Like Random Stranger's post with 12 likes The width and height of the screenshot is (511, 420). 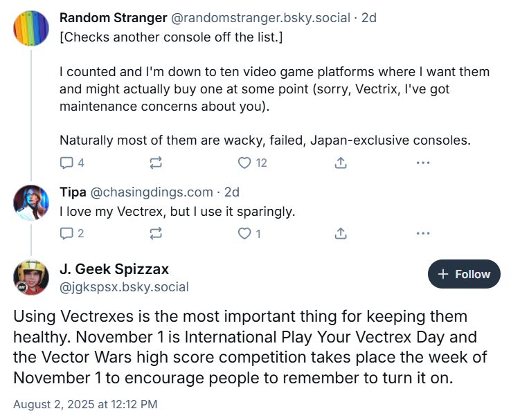[x=244, y=163]
